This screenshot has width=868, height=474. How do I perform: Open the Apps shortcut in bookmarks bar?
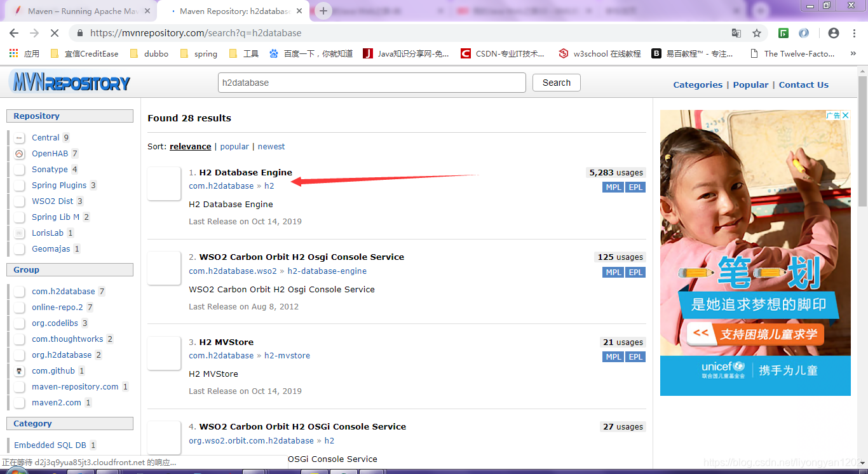(24, 54)
